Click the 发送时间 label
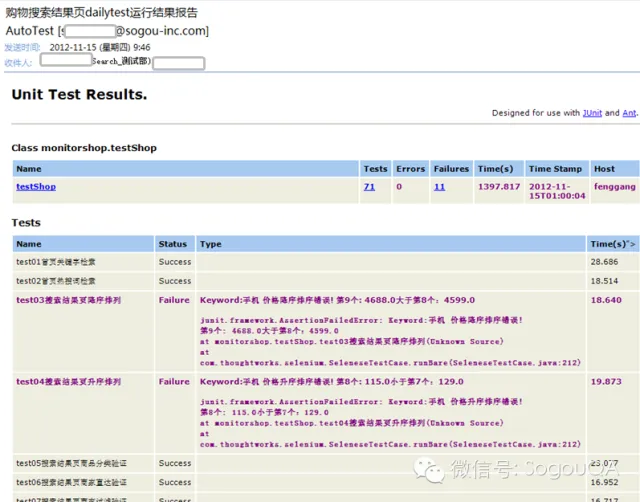 coord(22,47)
